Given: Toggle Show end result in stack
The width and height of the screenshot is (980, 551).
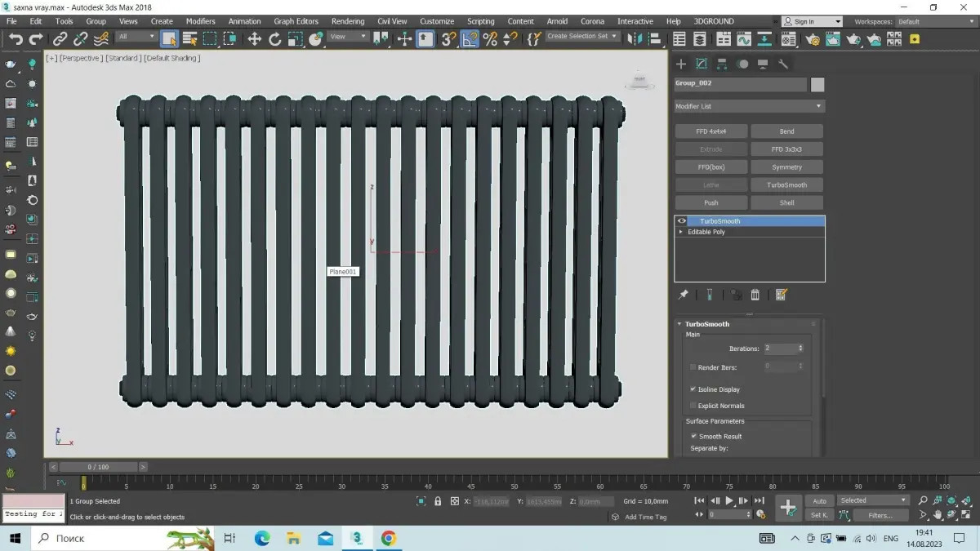Looking at the screenshot, I should click(x=710, y=295).
